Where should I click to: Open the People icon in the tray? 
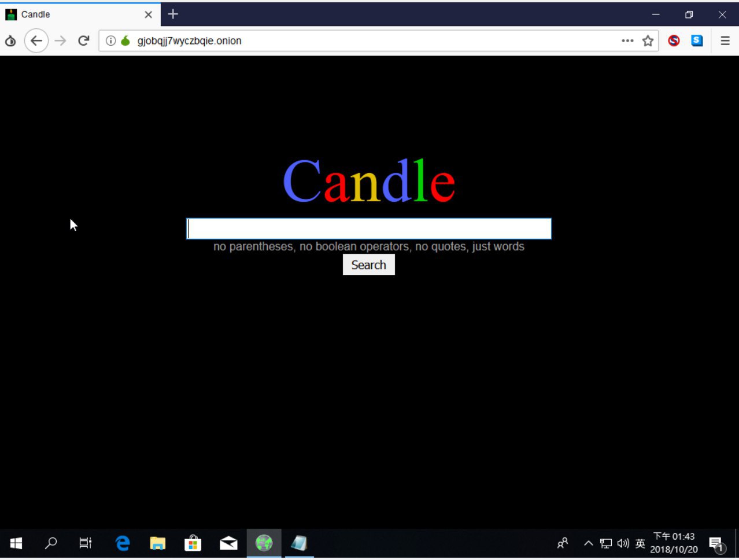point(563,543)
